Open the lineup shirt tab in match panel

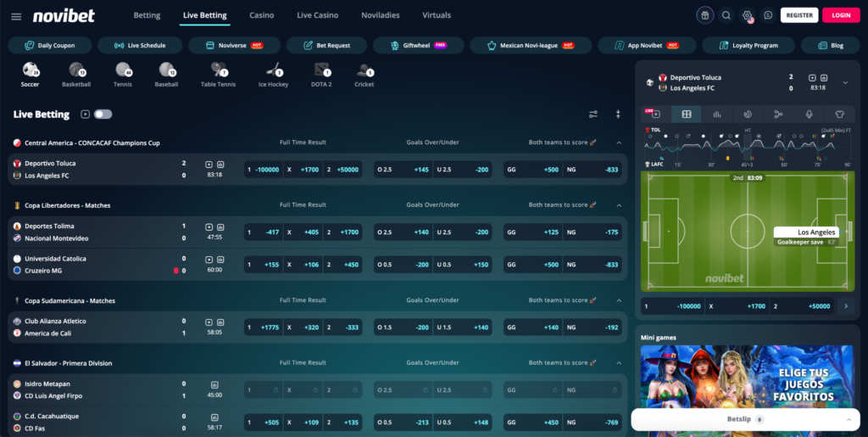839,114
